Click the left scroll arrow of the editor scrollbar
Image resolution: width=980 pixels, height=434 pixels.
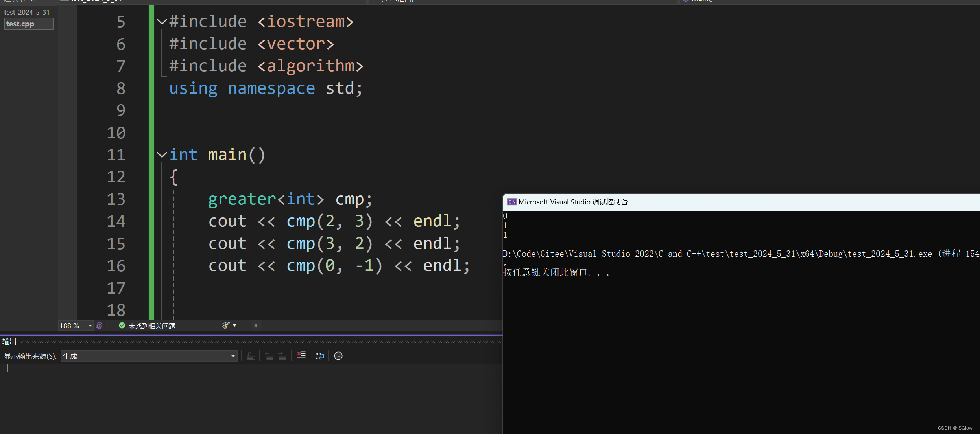pyautogui.click(x=255, y=325)
